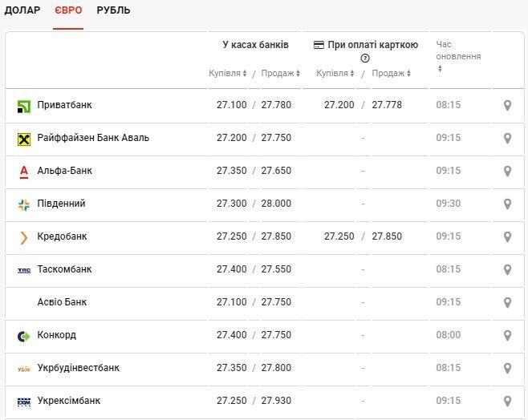Click the Південний bank logo icon
This screenshot has width=528, height=420.
pyautogui.click(x=24, y=204)
